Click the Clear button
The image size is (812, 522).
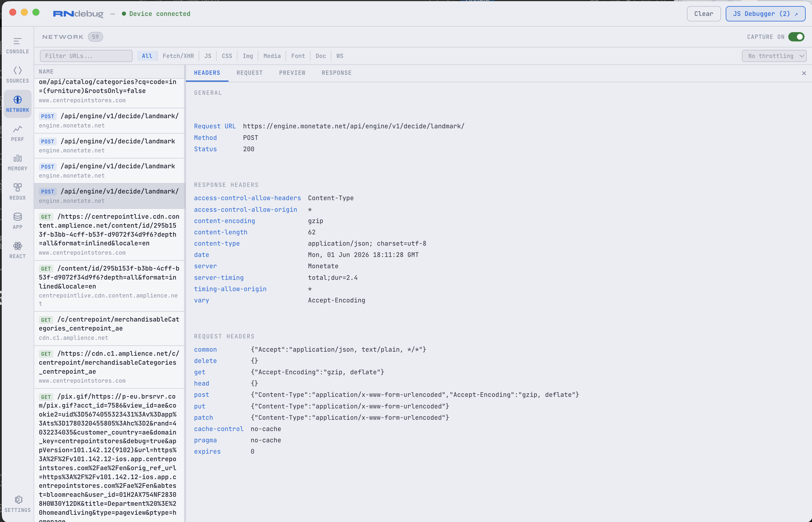click(704, 14)
